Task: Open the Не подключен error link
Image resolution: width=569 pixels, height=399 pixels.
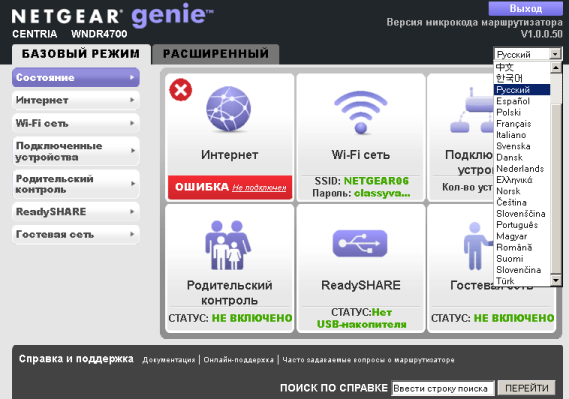Action: coord(259,188)
